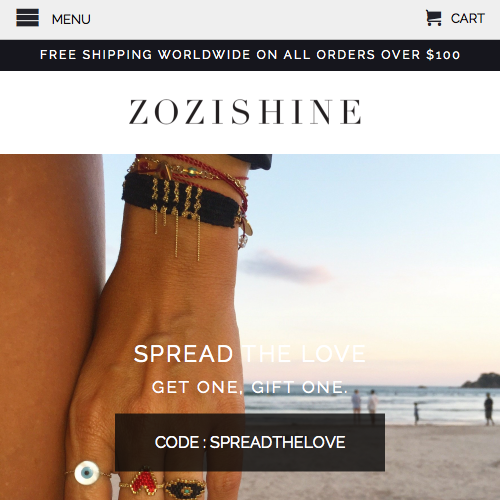This screenshot has height=500, width=500.
Task: Click the white evil eye ring
Action: click(x=87, y=473)
